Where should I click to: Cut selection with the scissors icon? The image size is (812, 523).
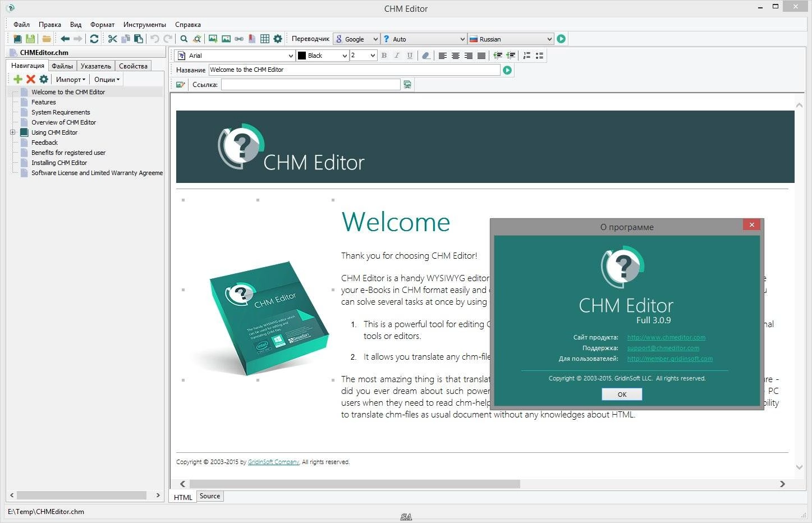112,39
